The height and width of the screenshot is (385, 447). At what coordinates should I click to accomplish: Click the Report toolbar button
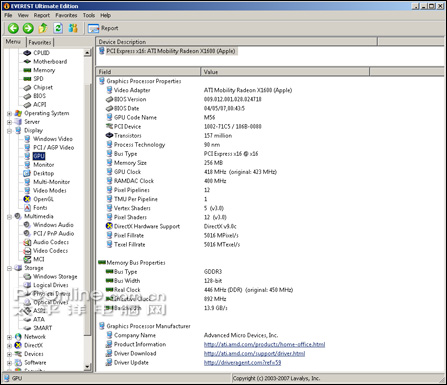point(103,28)
